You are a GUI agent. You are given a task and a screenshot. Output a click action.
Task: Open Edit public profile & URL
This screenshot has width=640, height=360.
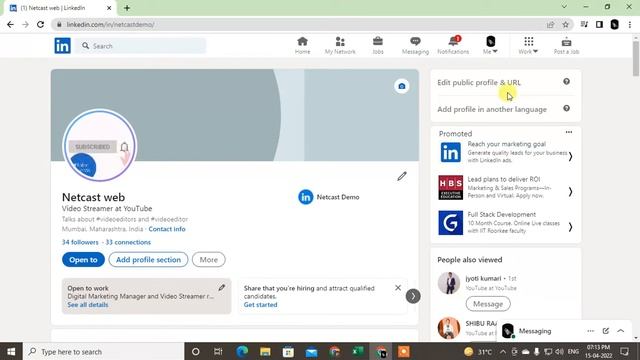tap(479, 82)
